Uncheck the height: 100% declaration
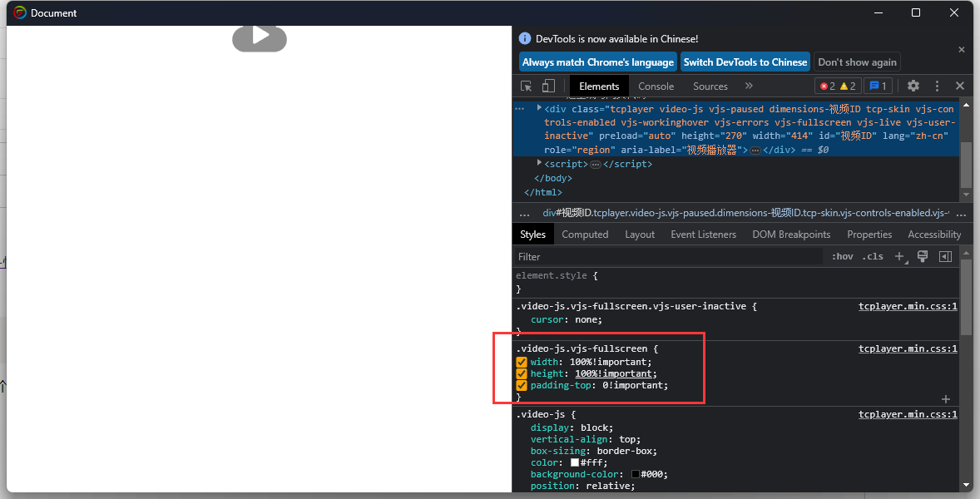This screenshot has width=980, height=499. pos(522,373)
